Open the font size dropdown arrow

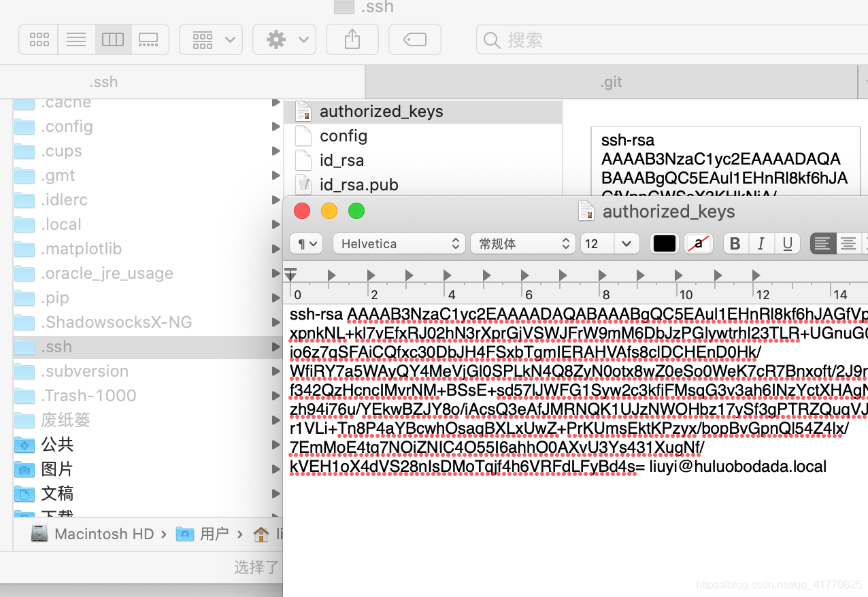click(627, 243)
